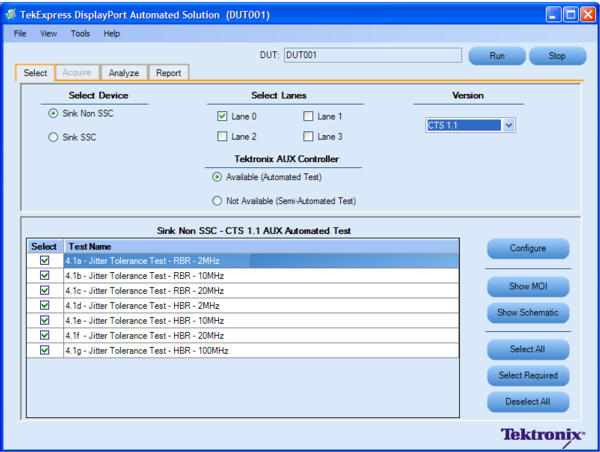Click the Select Required button
This screenshot has width=600, height=452.
(528, 375)
